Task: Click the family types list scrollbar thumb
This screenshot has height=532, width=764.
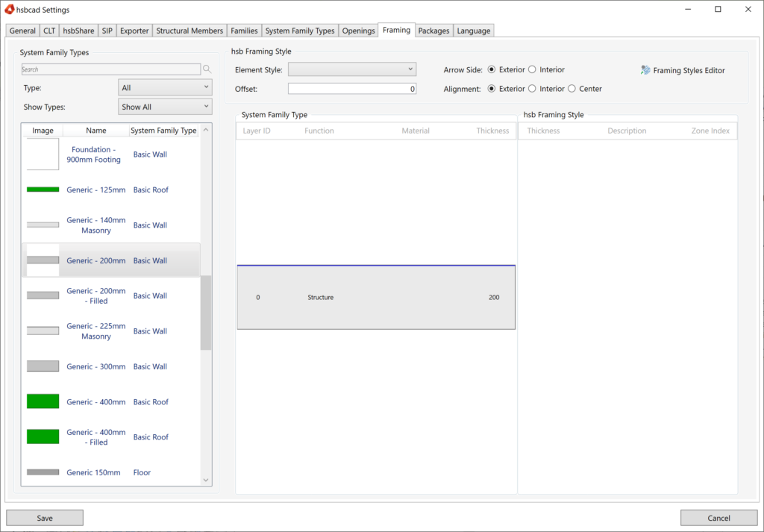Action: 206,313
